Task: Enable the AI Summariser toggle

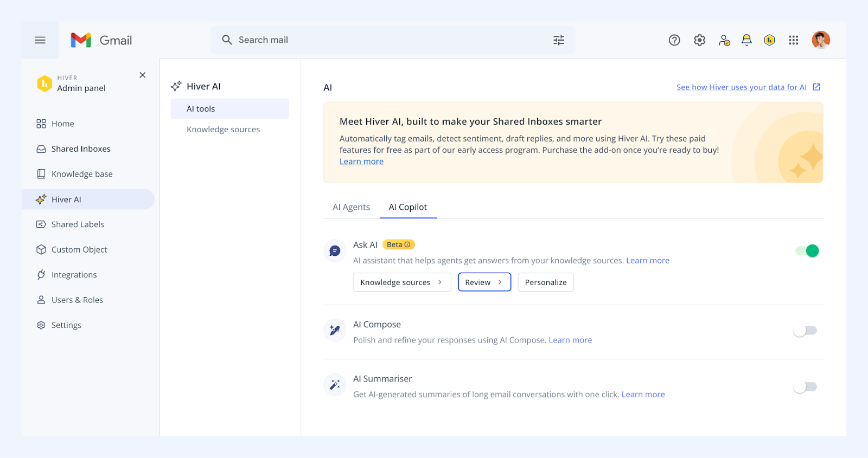Action: coord(805,387)
